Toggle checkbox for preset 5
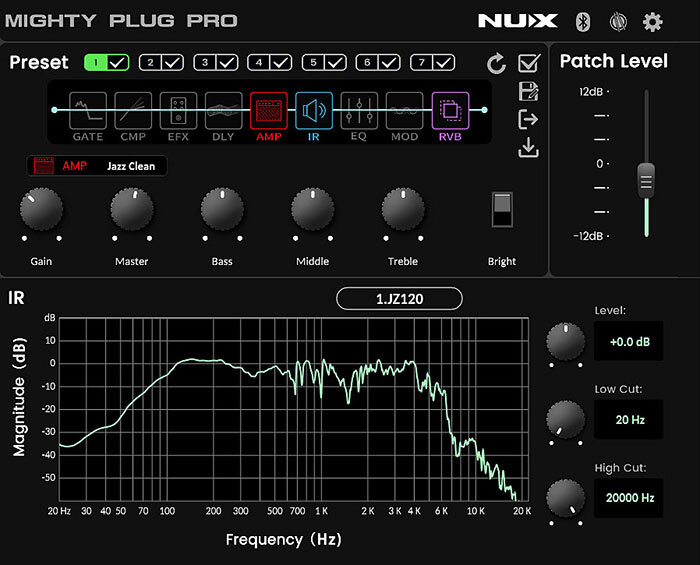The image size is (700, 565). (x=336, y=62)
